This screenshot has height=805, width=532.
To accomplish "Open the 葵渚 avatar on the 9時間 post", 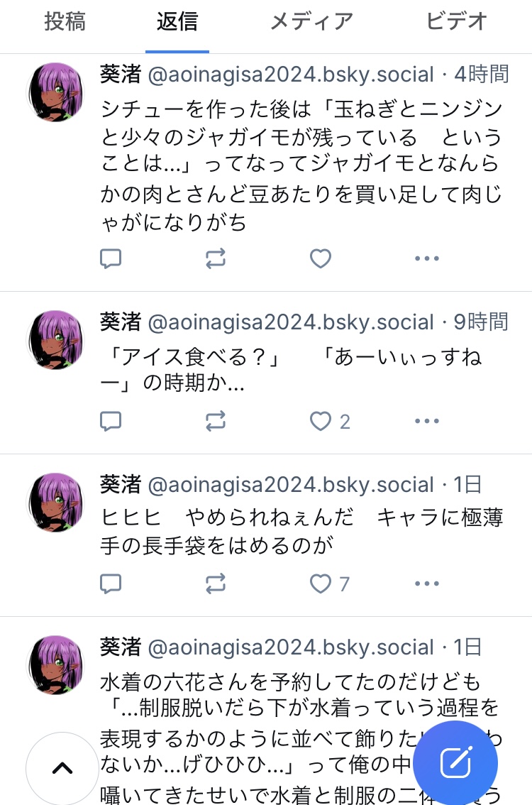I will [55, 340].
